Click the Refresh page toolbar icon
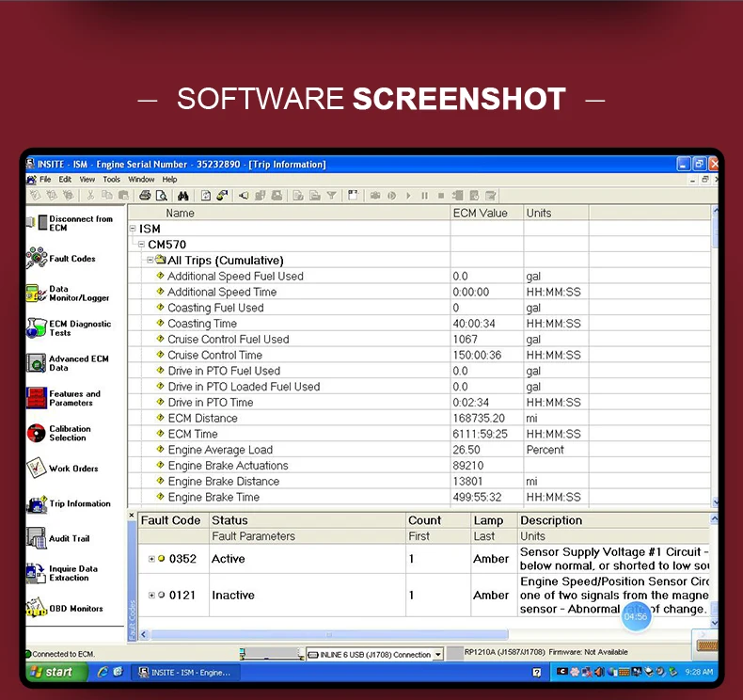Image resolution: width=743 pixels, height=700 pixels. [206, 196]
